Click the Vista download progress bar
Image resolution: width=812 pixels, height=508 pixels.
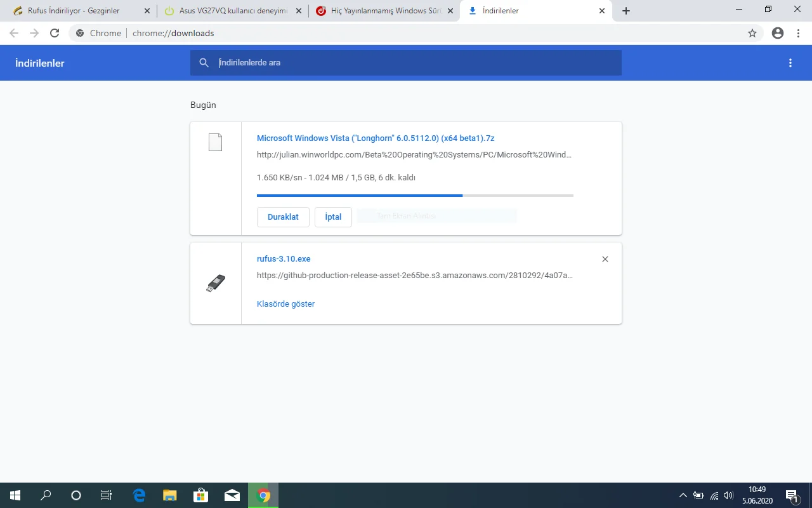(415, 196)
